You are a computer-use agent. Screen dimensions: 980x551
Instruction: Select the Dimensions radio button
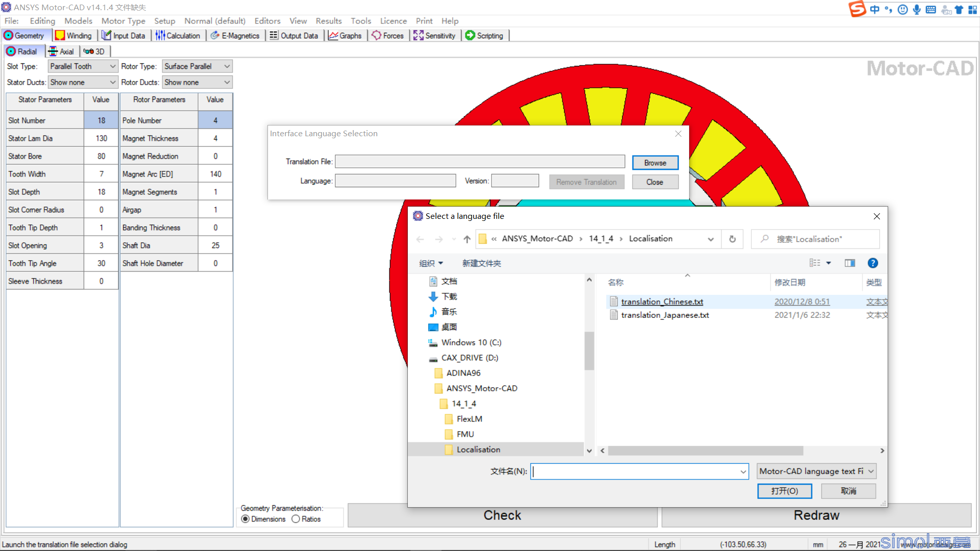tap(246, 519)
